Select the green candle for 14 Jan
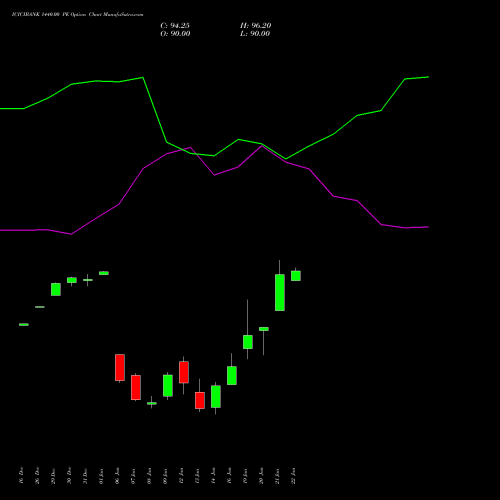The height and width of the screenshot is (500, 500). point(216,396)
